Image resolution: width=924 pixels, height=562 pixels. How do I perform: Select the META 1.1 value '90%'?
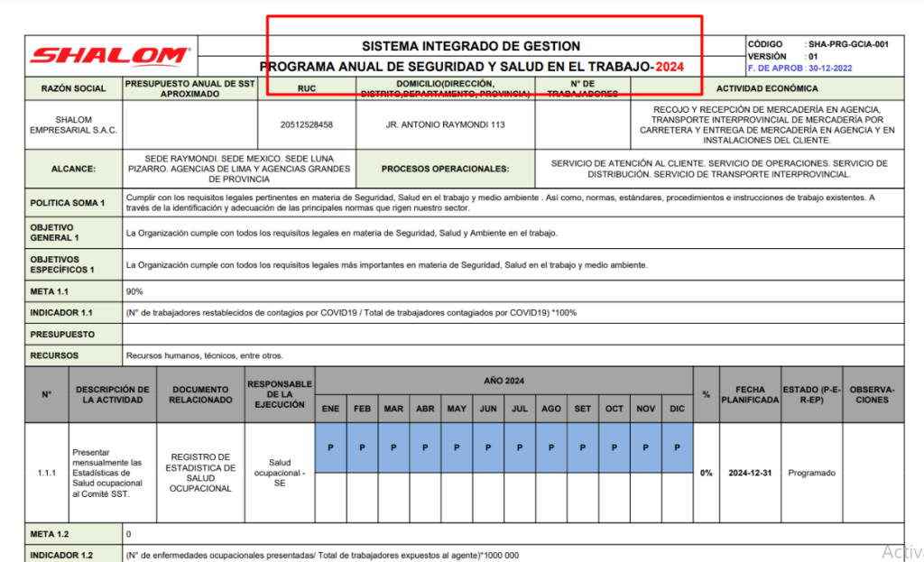coord(134,291)
